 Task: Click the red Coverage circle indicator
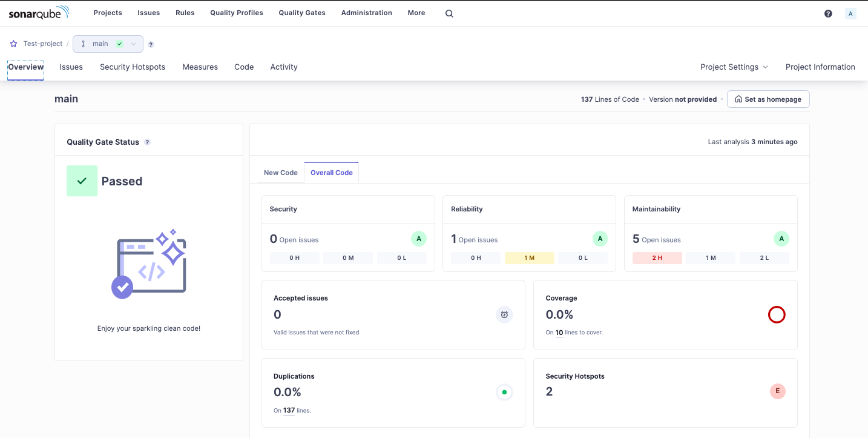click(777, 314)
